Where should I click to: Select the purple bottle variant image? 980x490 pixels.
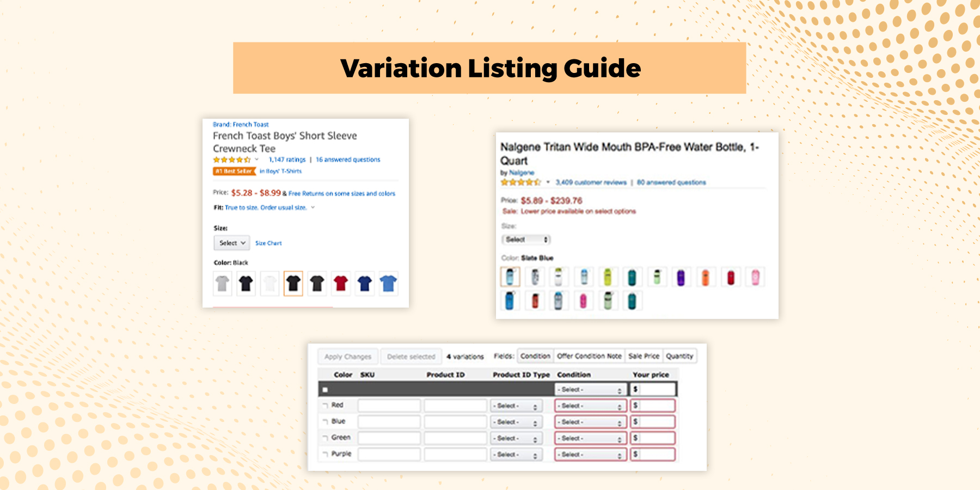click(x=681, y=277)
